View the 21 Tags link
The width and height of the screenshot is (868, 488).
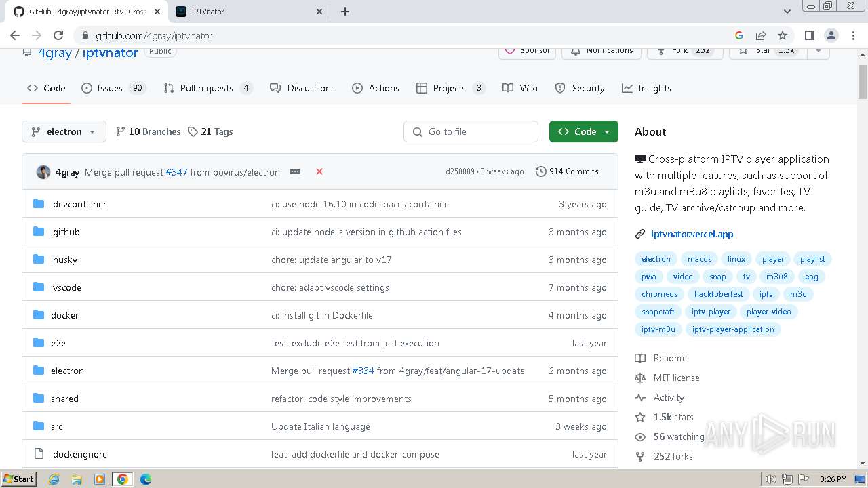click(211, 131)
